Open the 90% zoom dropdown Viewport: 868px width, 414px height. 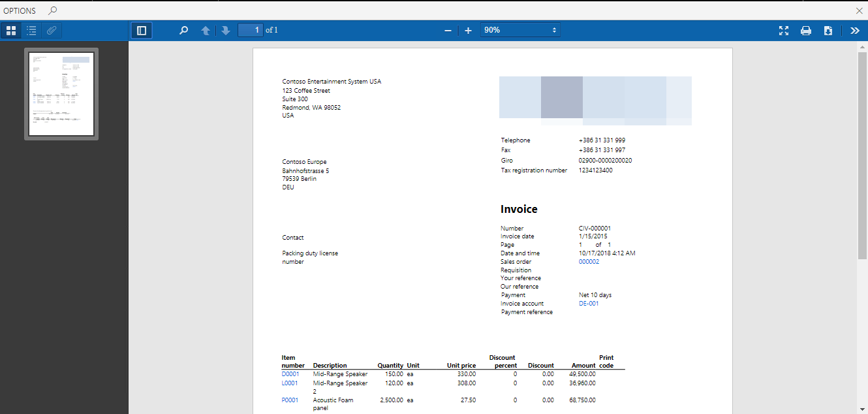(x=520, y=30)
